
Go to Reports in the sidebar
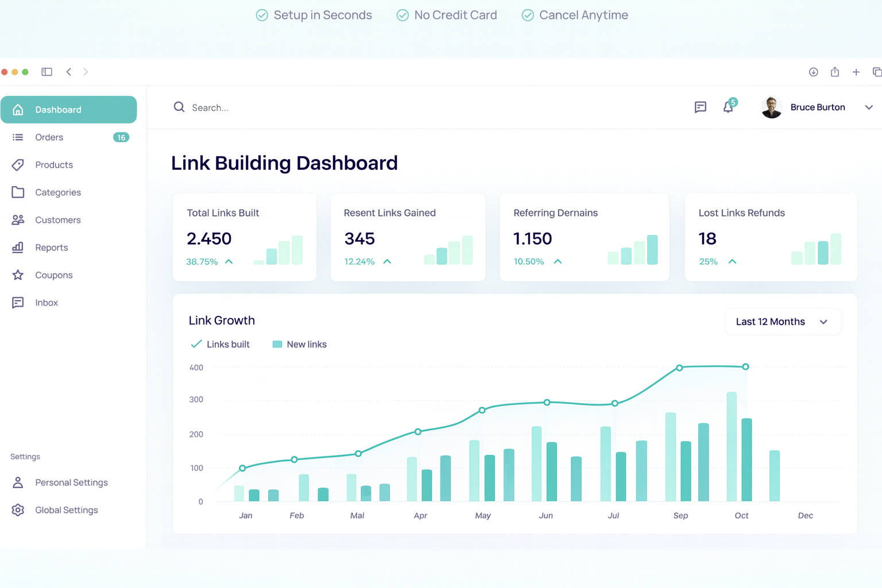pos(52,247)
